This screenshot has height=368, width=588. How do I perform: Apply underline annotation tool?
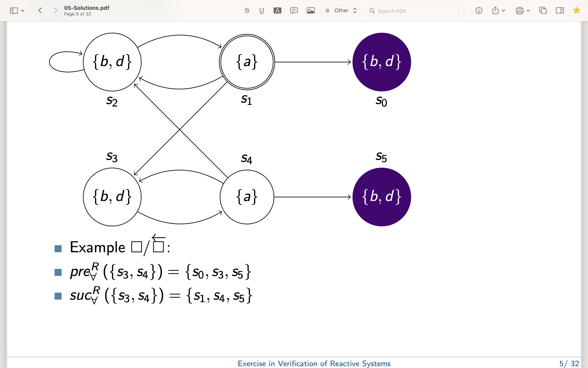(262, 10)
